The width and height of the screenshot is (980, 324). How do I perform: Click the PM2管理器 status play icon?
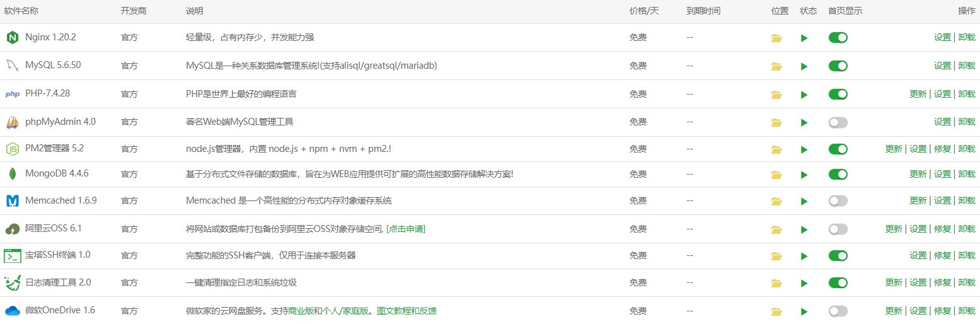click(x=804, y=149)
